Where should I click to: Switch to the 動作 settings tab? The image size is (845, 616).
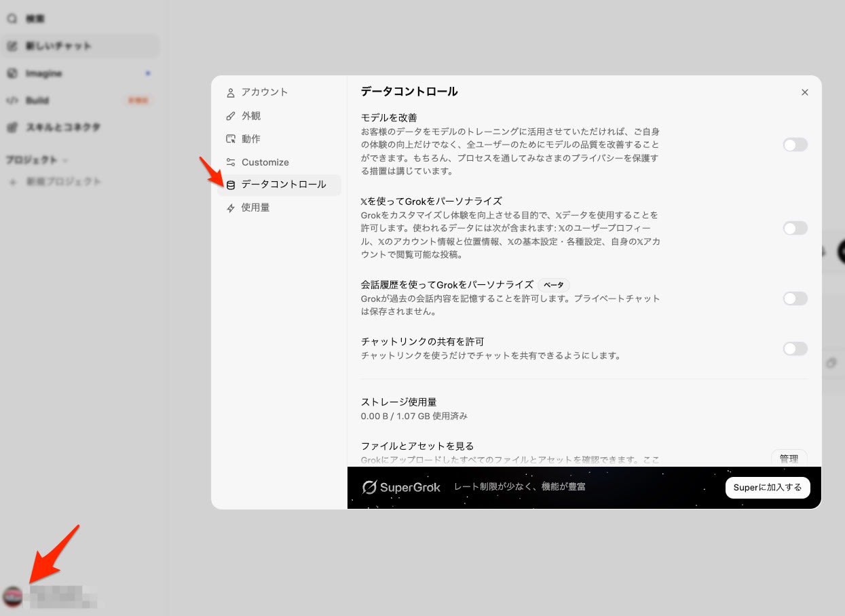click(x=279, y=139)
